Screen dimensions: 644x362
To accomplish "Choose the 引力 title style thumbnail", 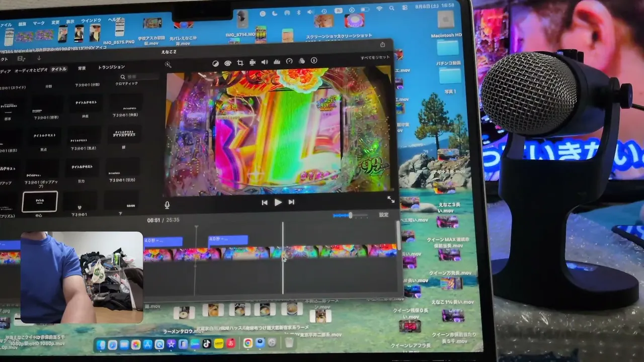I will [x=82, y=168].
